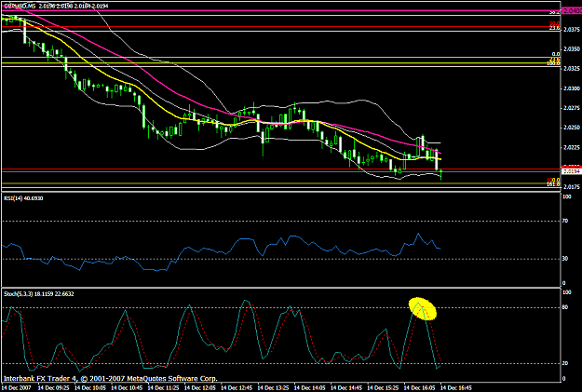Click the 14 Dec 14:05 time label
This screenshot has height=392, width=582.
coord(309,388)
